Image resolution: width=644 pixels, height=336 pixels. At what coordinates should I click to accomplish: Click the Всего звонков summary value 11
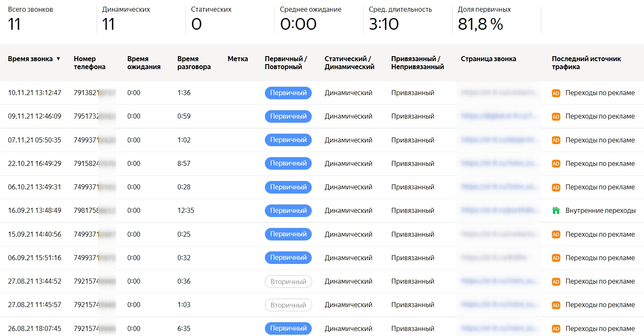point(14,24)
